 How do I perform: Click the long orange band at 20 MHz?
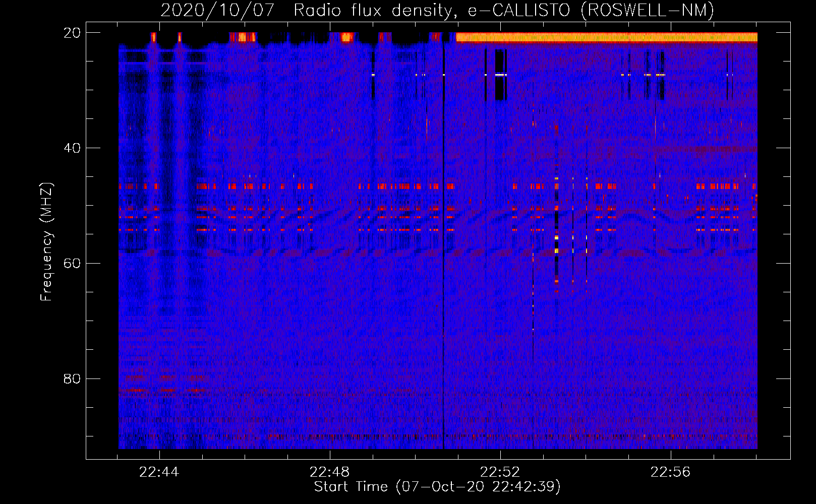coord(607,37)
